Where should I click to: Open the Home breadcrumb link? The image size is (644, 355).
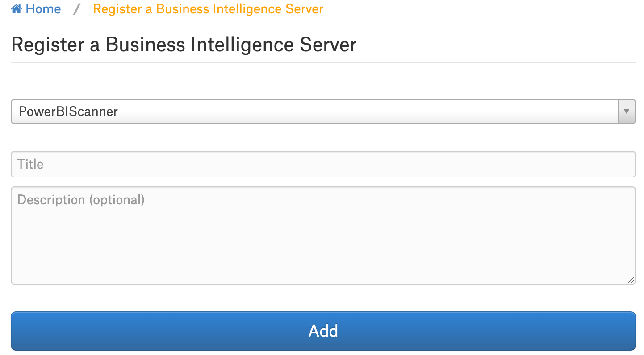tap(36, 9)
